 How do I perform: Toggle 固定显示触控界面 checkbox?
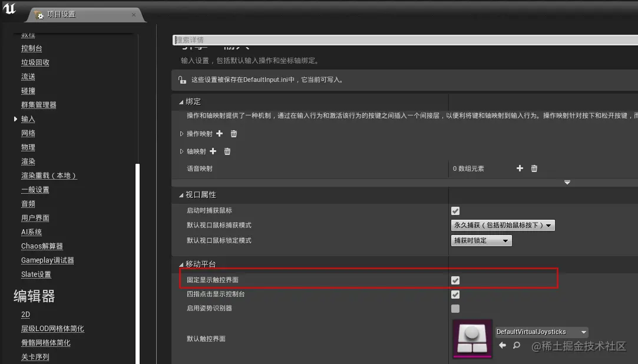455,280
